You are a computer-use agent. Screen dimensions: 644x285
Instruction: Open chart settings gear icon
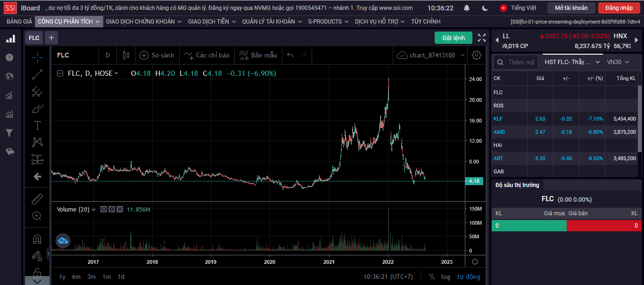click(x=477, y=55)
